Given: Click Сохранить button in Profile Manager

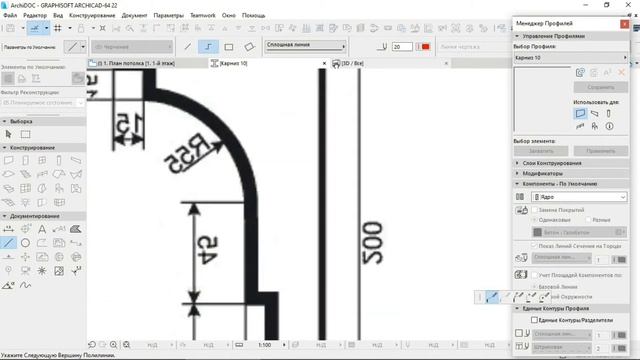Looking at the screenshot, I should (x=601, y=87).
